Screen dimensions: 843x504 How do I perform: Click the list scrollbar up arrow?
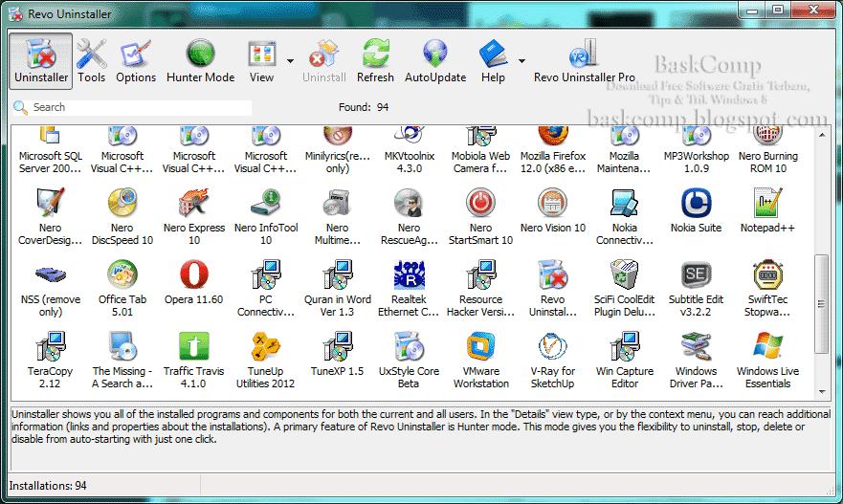(x=822, y=135)
